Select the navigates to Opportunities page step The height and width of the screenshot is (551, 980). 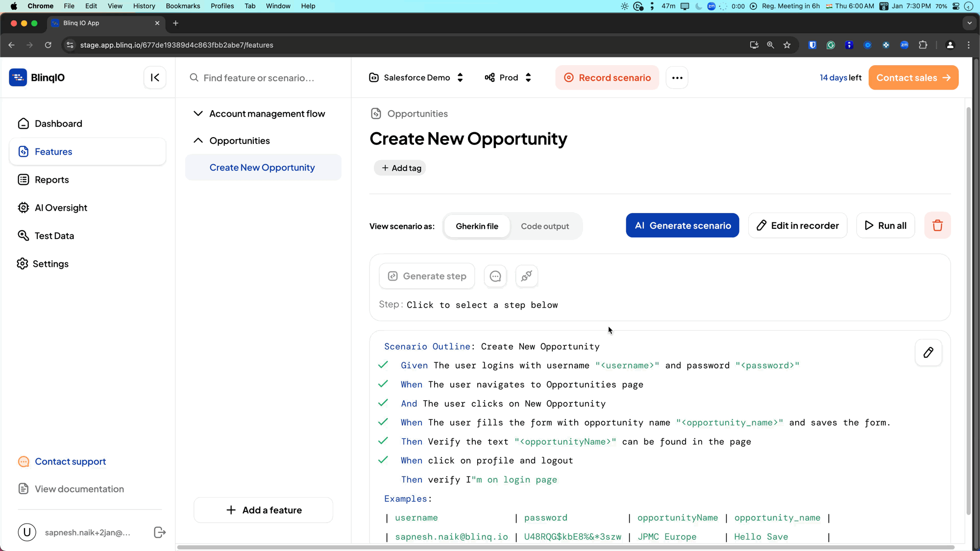[x=522, y=384]
